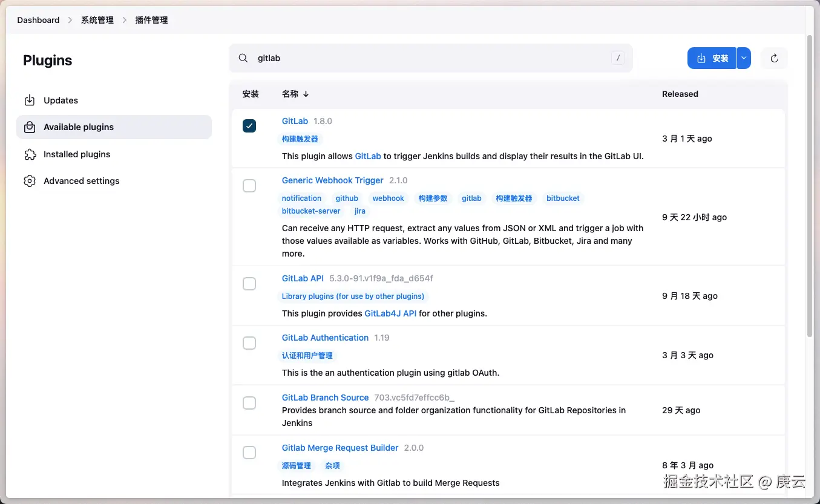Sort by the 名称 column header
The width and height of the screenshot is (820, 504).
295,94
